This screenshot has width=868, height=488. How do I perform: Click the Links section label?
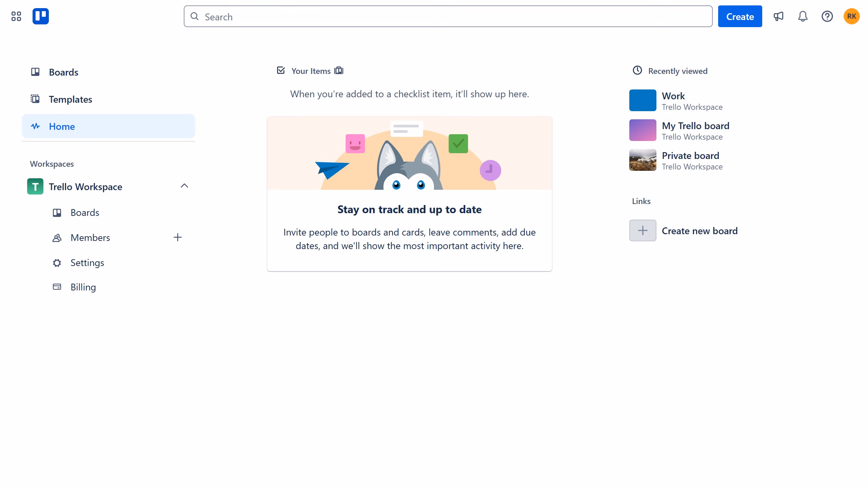click(x=641, y=201)
